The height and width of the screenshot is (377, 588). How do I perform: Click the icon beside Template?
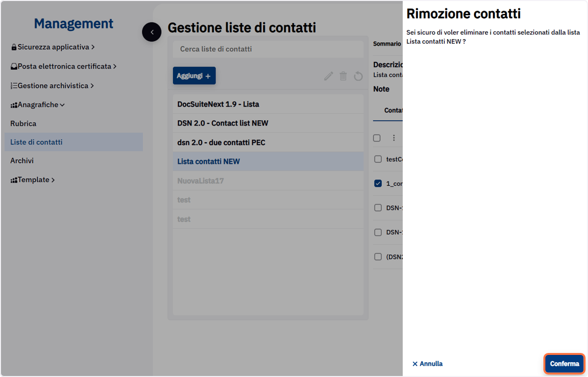(14, 180)
